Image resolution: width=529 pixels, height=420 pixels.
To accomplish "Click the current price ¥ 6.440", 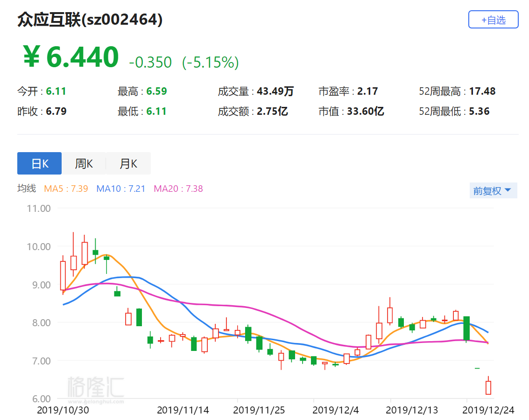I will point(71,56).
